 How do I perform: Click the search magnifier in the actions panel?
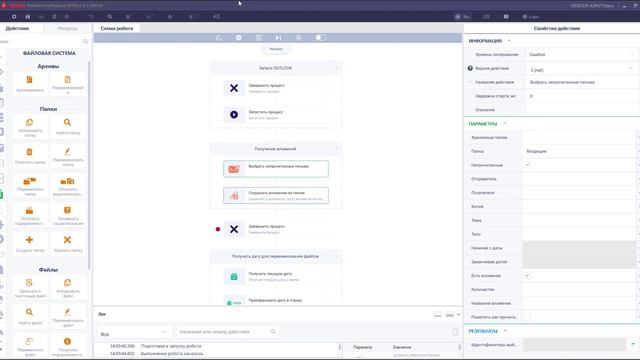coord(85,41)
